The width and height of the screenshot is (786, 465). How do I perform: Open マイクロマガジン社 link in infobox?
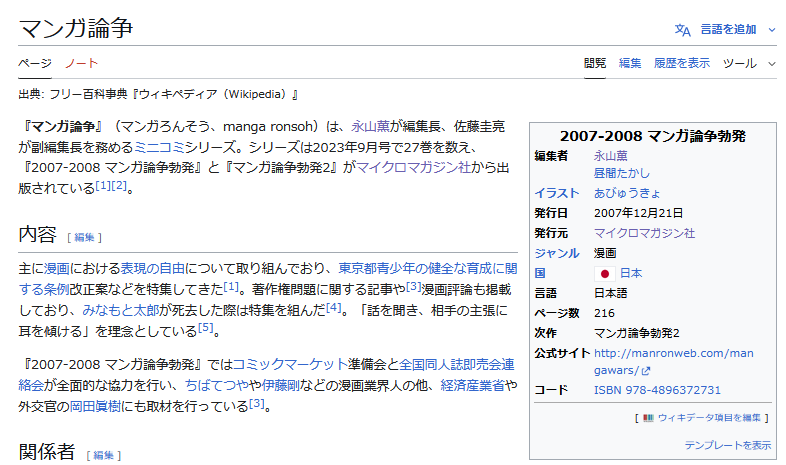click(644, 234)
